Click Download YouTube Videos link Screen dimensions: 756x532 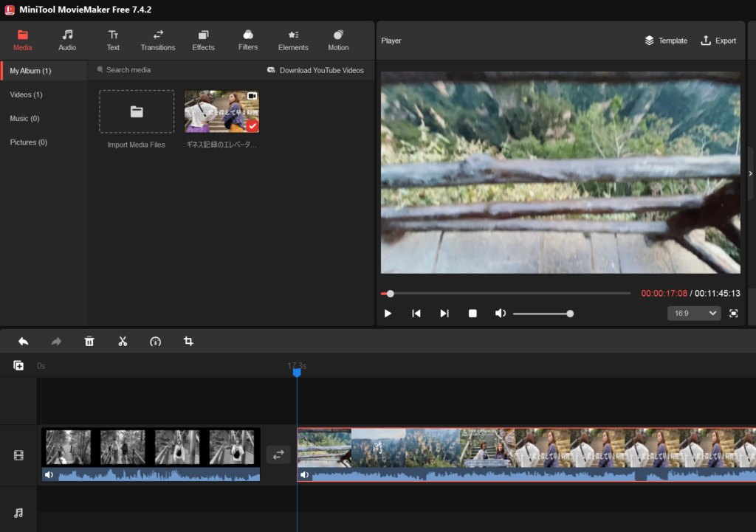315,70
